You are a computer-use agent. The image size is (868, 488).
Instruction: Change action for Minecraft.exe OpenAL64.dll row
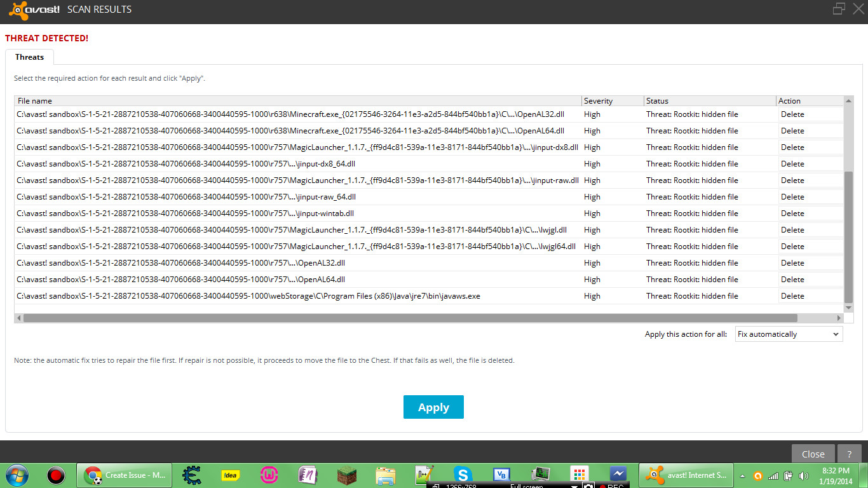coord(811,131)
